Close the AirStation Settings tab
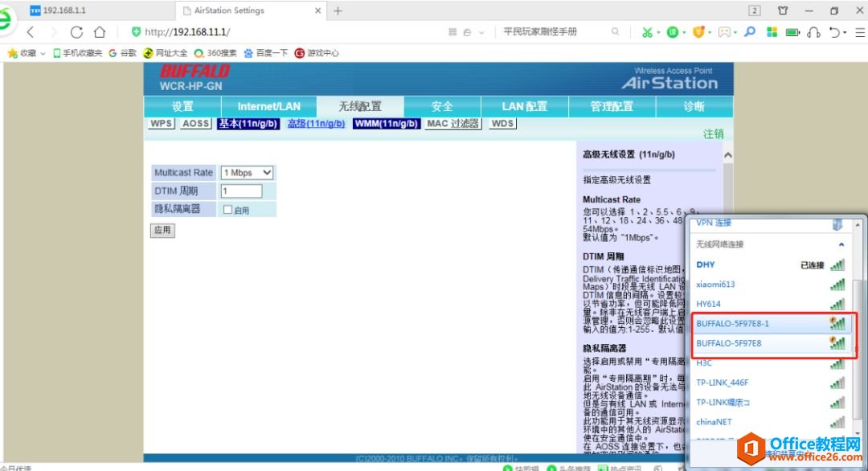Image resolution: width=868 pixels, height=471 pixels. point(317,10)
